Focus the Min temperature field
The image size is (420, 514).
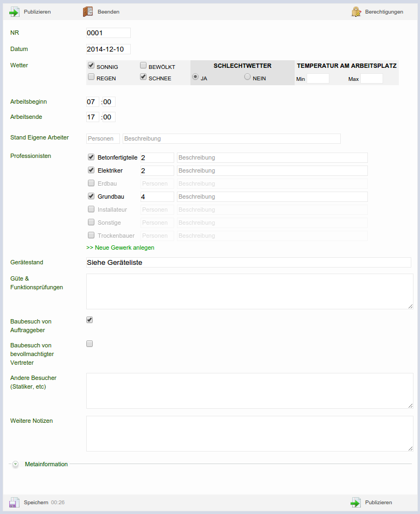318,79
